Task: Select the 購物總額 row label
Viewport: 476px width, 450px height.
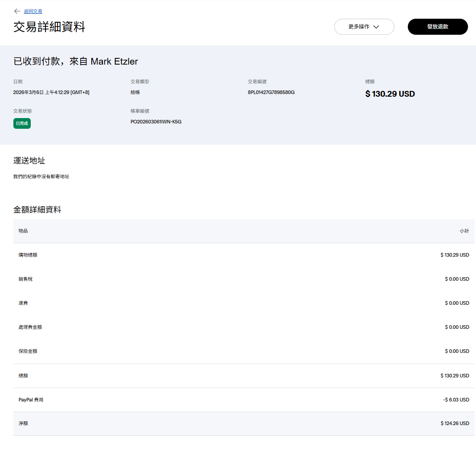Action: (28, 255)
